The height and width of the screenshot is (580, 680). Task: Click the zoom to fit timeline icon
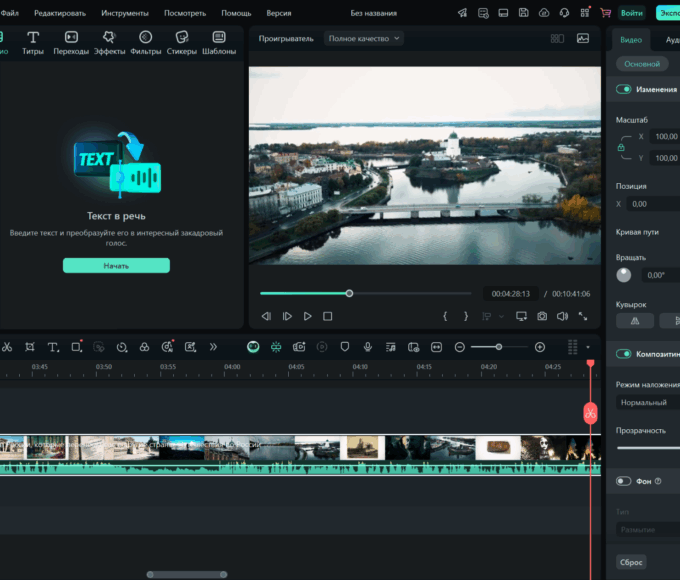(x=436, y=347)
